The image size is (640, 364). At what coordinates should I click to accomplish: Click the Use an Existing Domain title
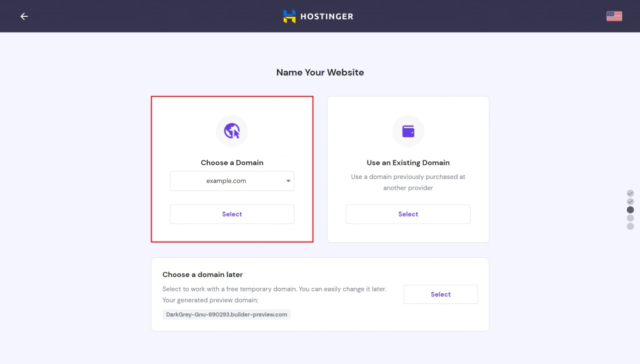pos(408,162)
